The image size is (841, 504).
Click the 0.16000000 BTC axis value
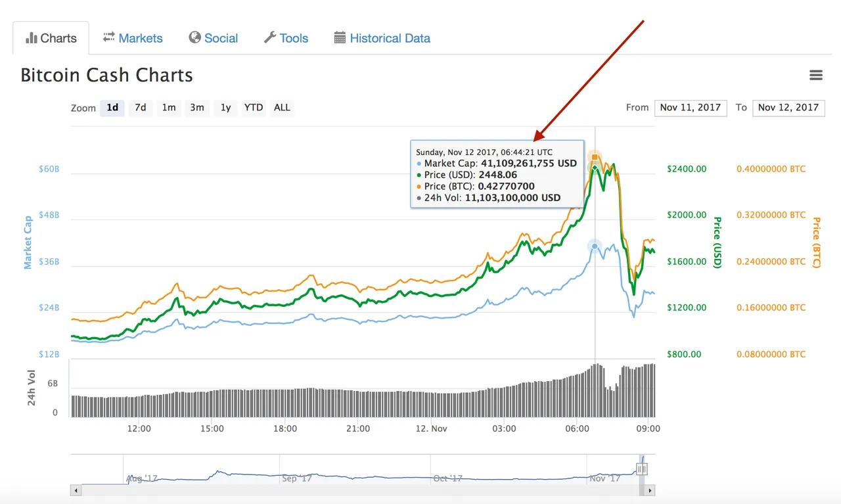pyautogui.click(x=771, y=308)
